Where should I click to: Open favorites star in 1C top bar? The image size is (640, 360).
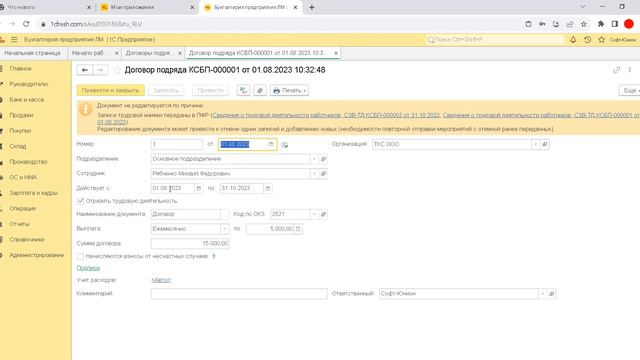601,40
